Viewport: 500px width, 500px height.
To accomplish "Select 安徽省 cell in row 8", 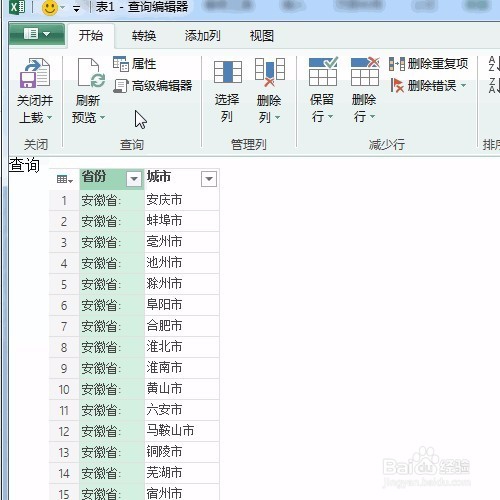I will 112,347.
